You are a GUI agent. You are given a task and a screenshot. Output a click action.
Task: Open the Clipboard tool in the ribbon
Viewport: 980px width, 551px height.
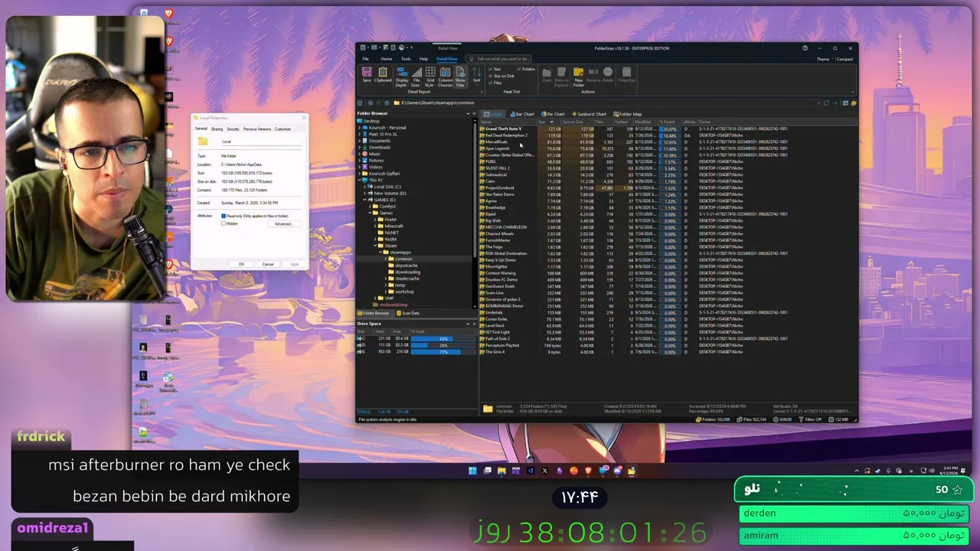[383, 74]
